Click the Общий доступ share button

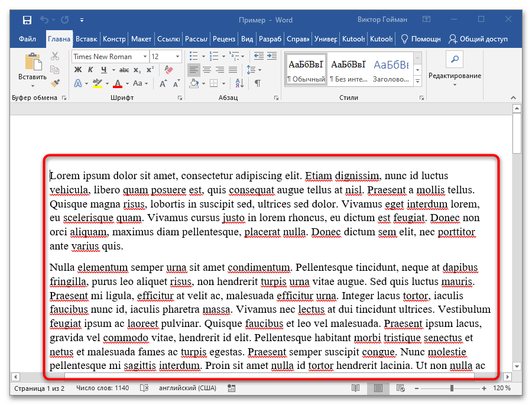coord(478,39)
